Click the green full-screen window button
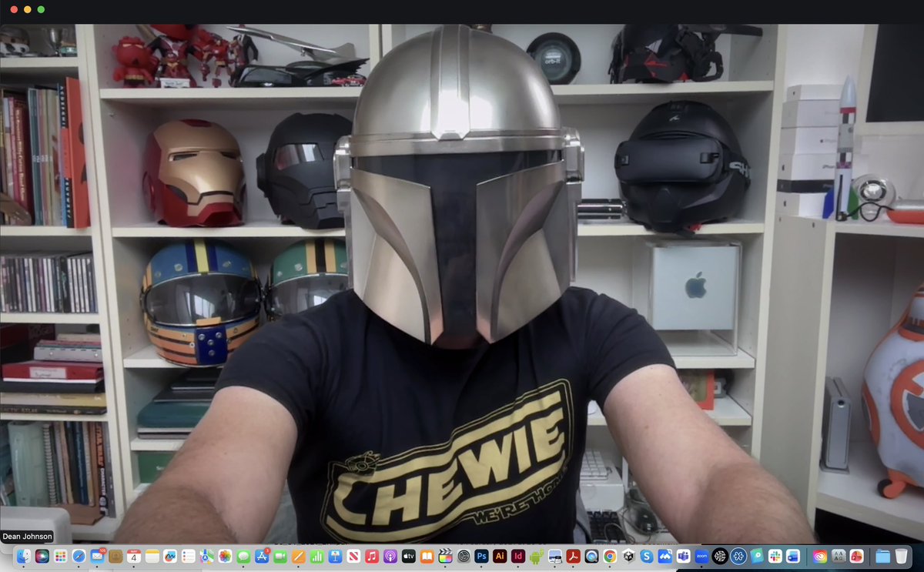Screen dimensions: 924x572 click(41, 9)
